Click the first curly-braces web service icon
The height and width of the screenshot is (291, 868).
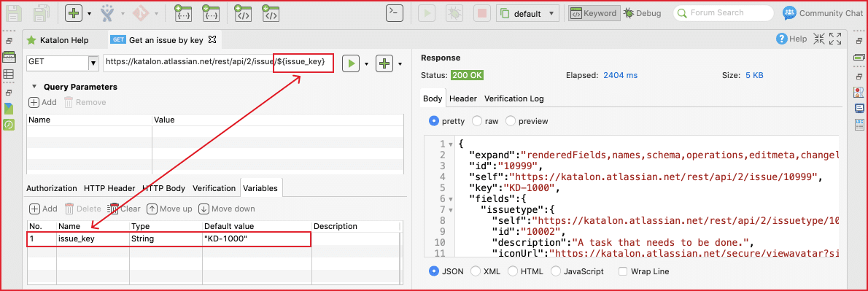pyautogui.click(x=182, y=13)
